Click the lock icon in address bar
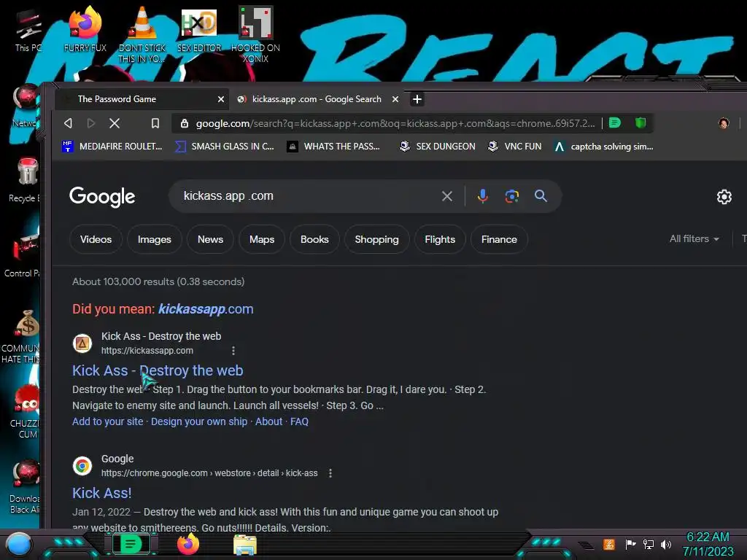The image size is (747, 560). (185, 123)
